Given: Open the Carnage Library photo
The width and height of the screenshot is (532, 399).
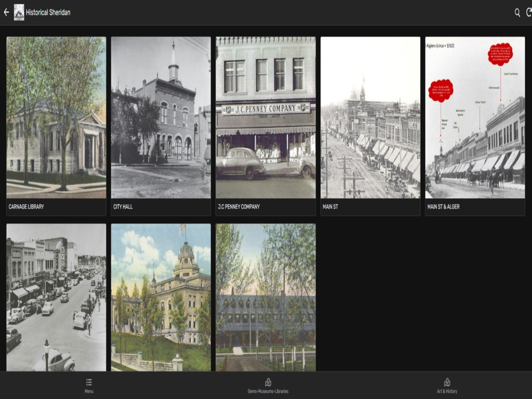Looking at the screenshot, I should pos(56,117).
